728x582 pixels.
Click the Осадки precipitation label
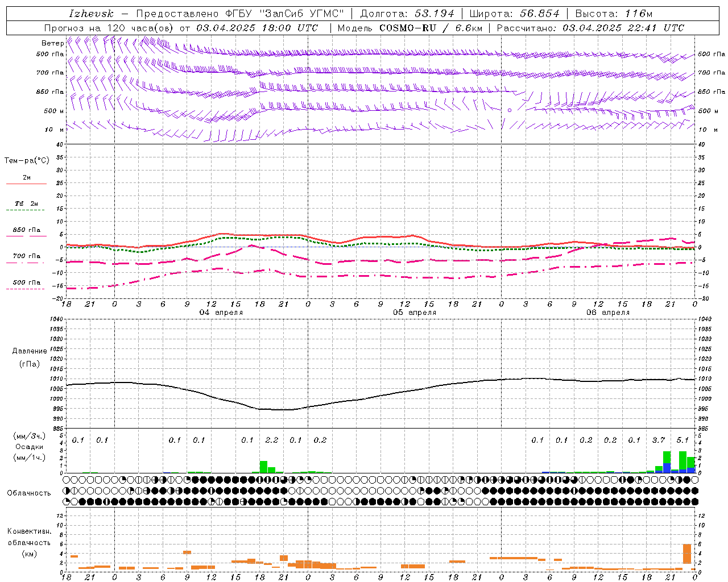pos(29,447)
